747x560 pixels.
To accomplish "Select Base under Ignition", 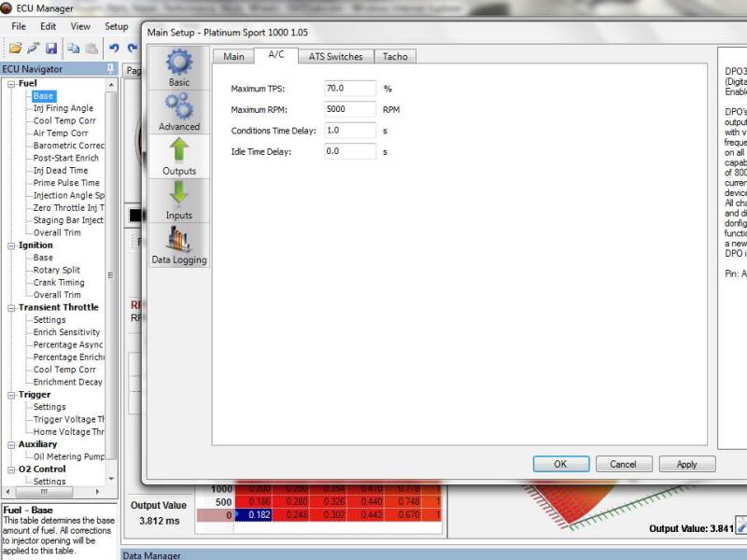I will pos(43,258).
